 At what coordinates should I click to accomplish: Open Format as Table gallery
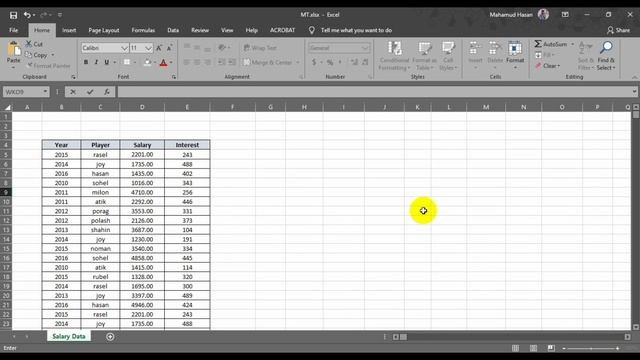(424, 56)
